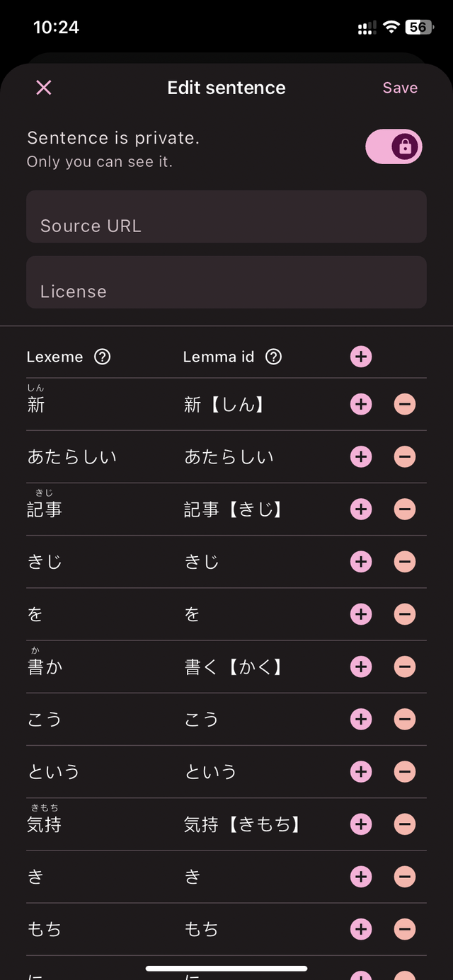Open the Lemma id help icon
The height and width of the screenshot is (980, 453).
273,357
